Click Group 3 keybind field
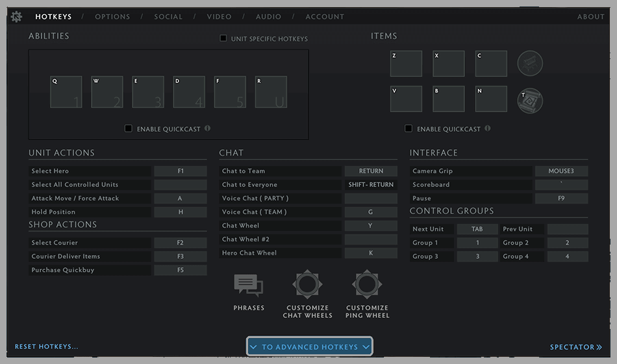Viewport: 617px width, 364px height. (x=477, y=256)
